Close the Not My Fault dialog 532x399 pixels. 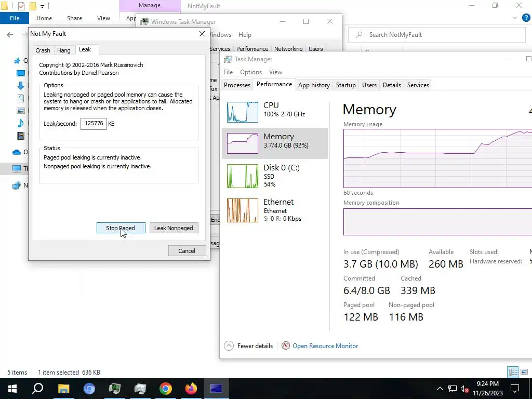(x=202, y=34)
